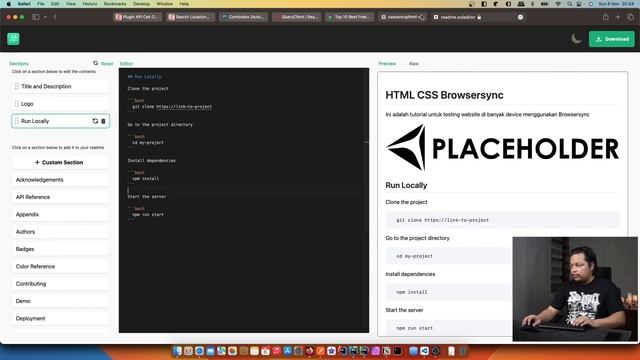Screen dimensions: 640x360
Task: Click drag handle icon beside Logo section
Action: click(x=17, y=104)
